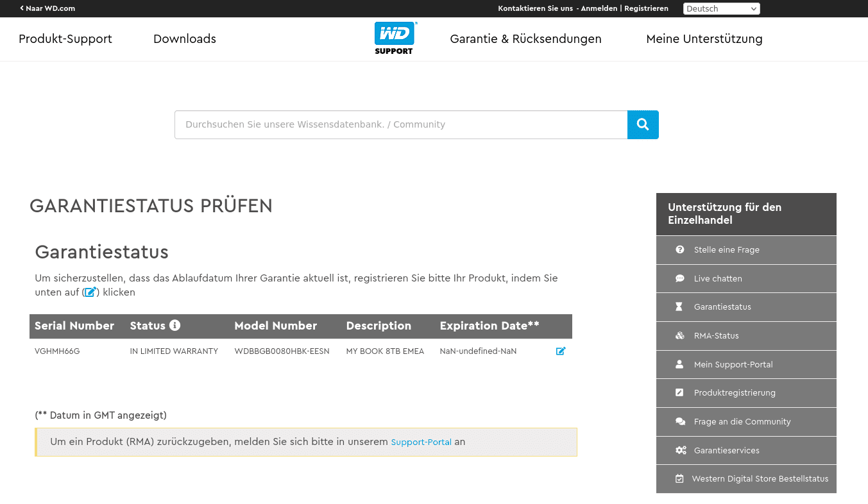868x504 pixels.
Task: Click the Description column header
Action: pos(379,326)
